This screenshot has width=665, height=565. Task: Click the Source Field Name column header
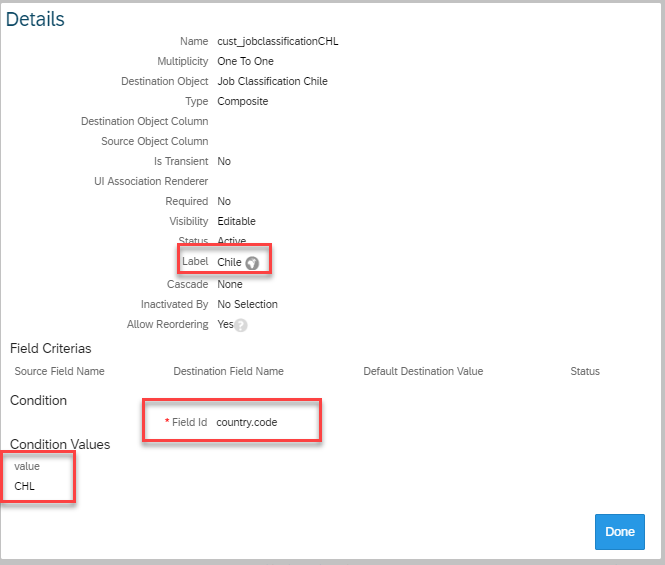pos(59,371)
